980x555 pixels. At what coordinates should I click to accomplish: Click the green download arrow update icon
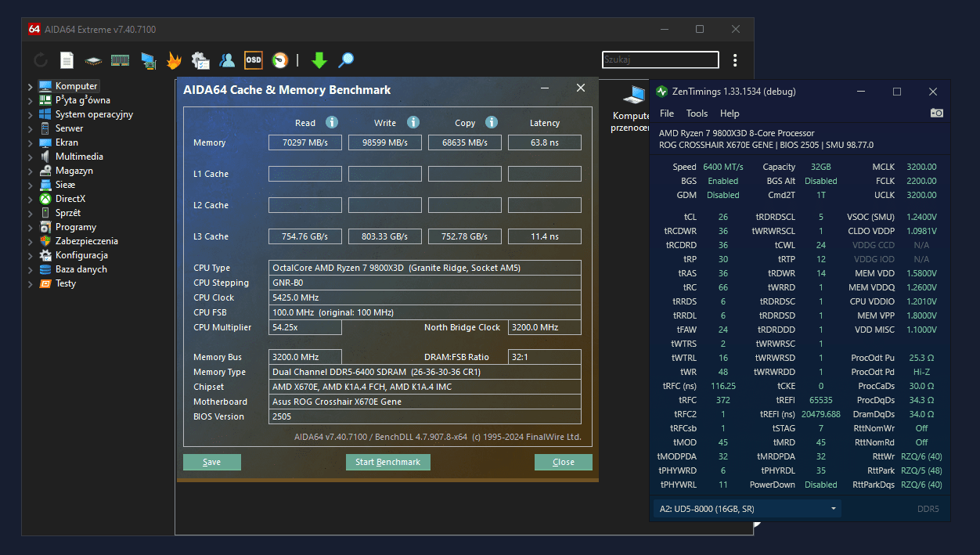click(x=319, y=60)
